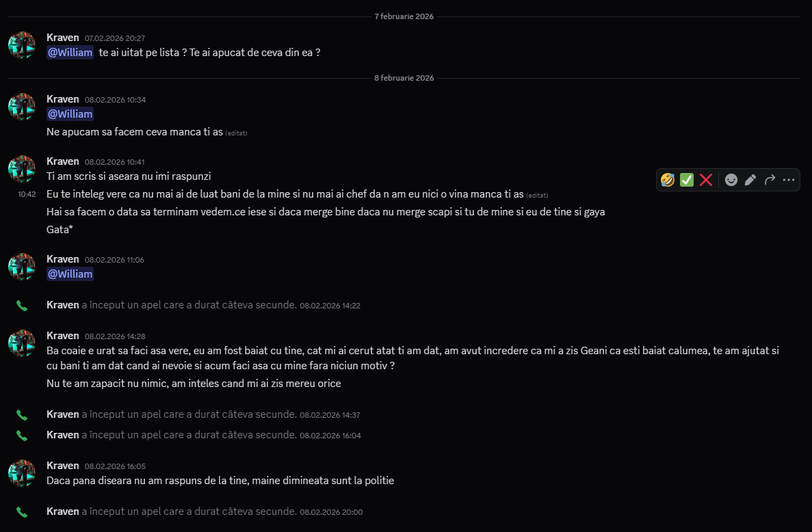
Task: Click Kraven's name in the 14:37 call entry
Action: tap(63, 414)
